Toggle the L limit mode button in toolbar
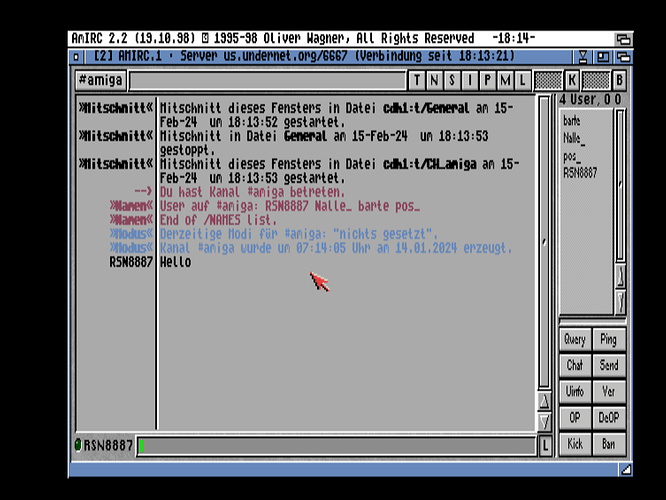This screenshot has height=500, width=666. pos(523,80)
